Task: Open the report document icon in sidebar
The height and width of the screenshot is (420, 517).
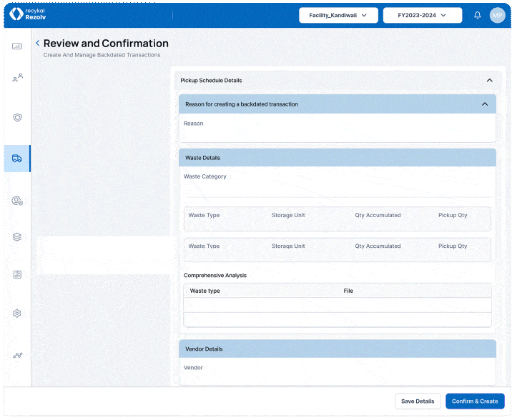Action: (x=17, y=274)
